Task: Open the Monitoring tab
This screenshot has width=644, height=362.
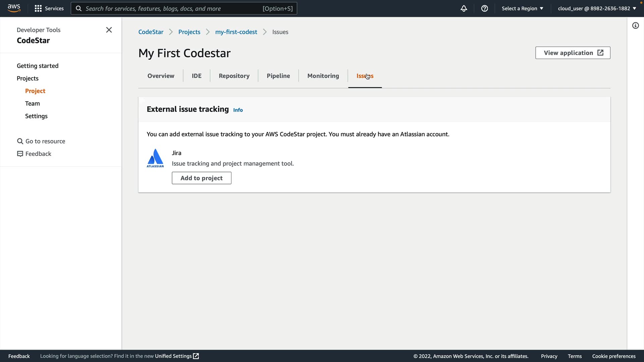Action: tap(323, 76)
